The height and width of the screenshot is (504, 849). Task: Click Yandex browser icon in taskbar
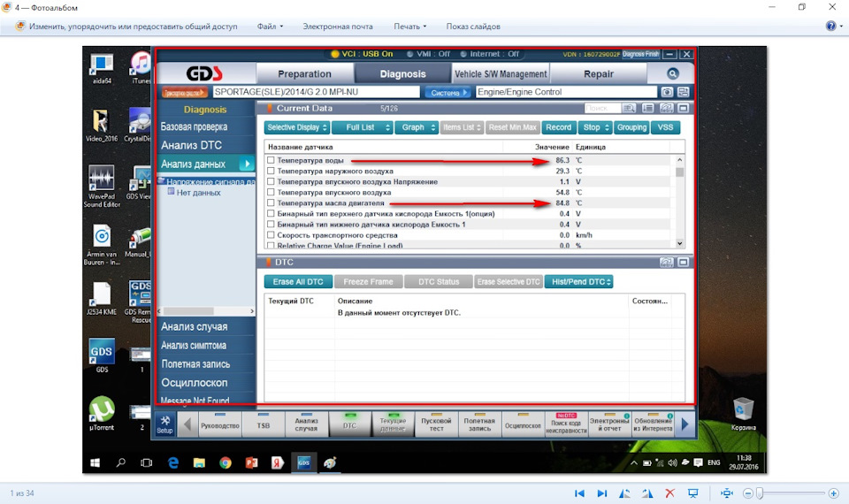point(277,462)
